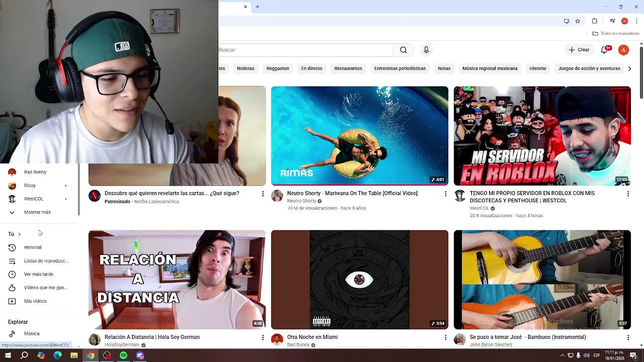Click the install app icon in address bar
This screenshot has width=644, height=362.
(567, 21)
